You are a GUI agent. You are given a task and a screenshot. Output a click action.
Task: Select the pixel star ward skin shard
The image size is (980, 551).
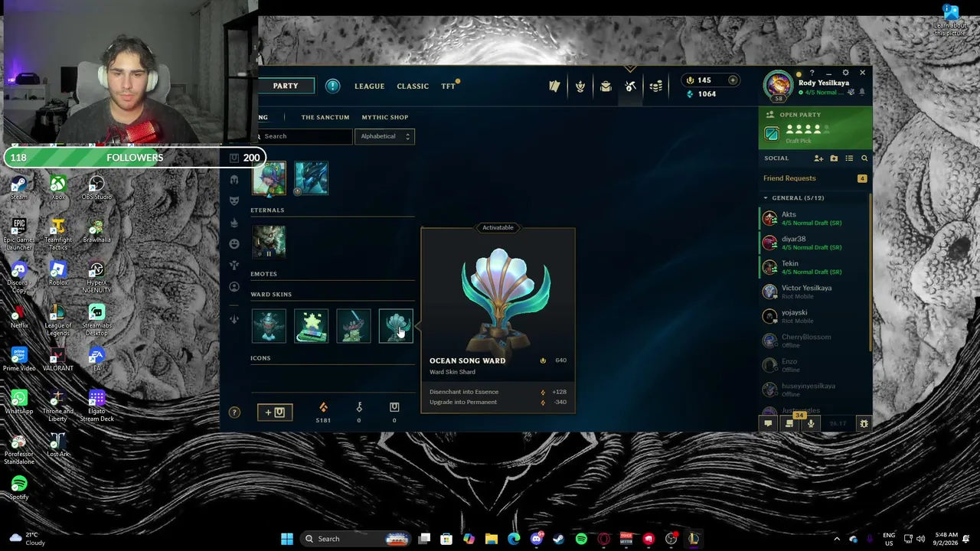coord(311,326)
